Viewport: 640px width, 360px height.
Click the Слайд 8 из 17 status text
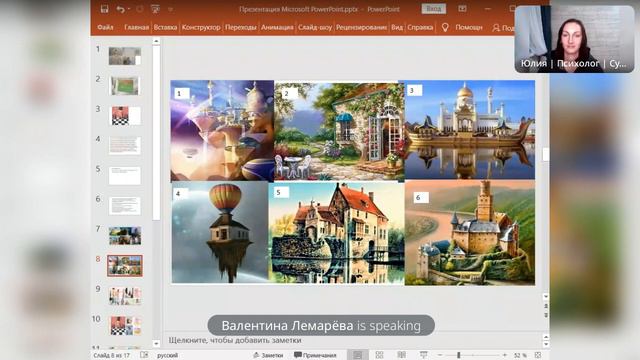point(111,356)
